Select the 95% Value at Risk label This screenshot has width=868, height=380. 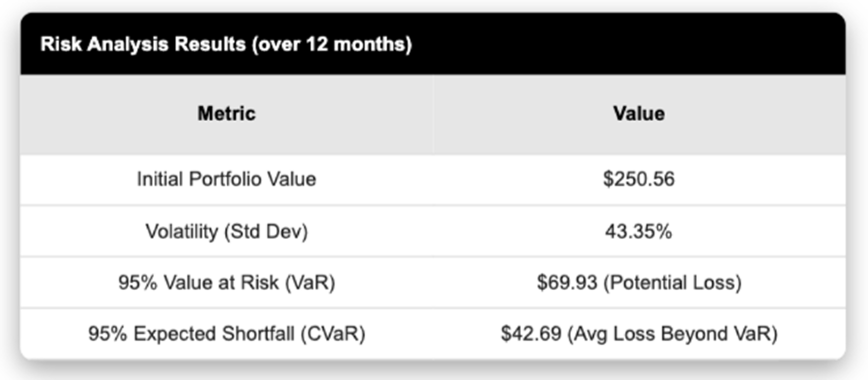[x=227, y=283]
